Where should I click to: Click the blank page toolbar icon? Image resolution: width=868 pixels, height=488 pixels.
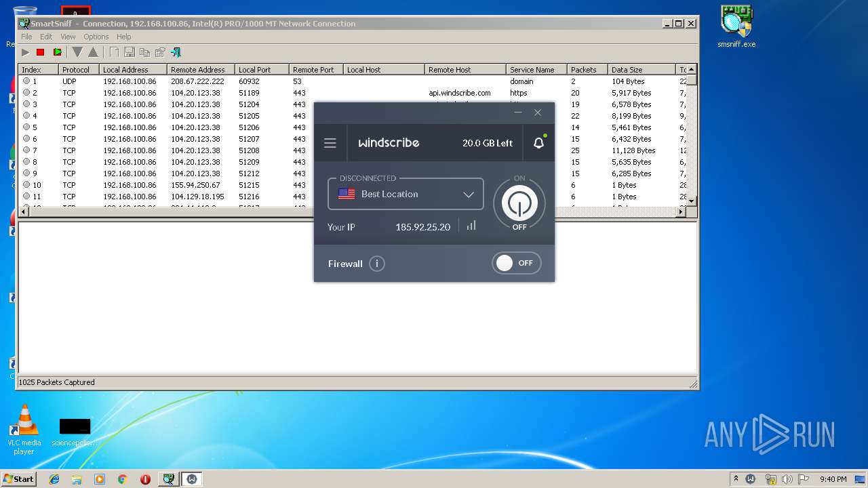114,52
